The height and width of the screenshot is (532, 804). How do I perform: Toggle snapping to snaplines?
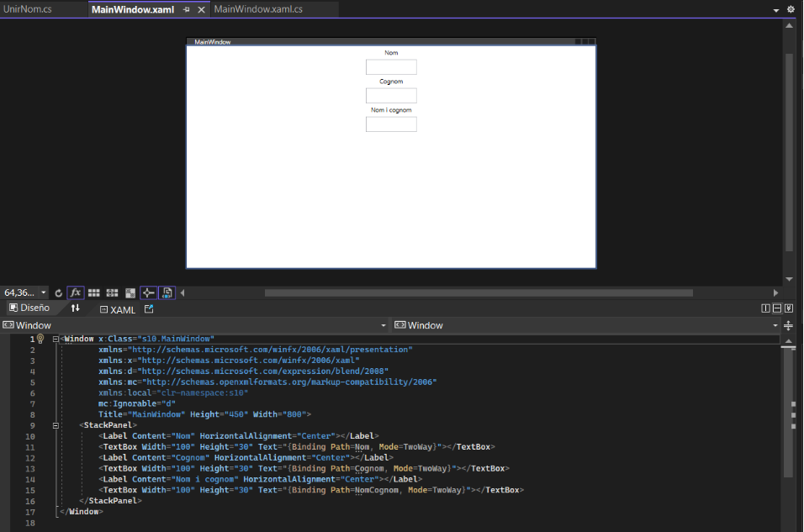pos(148,293)
